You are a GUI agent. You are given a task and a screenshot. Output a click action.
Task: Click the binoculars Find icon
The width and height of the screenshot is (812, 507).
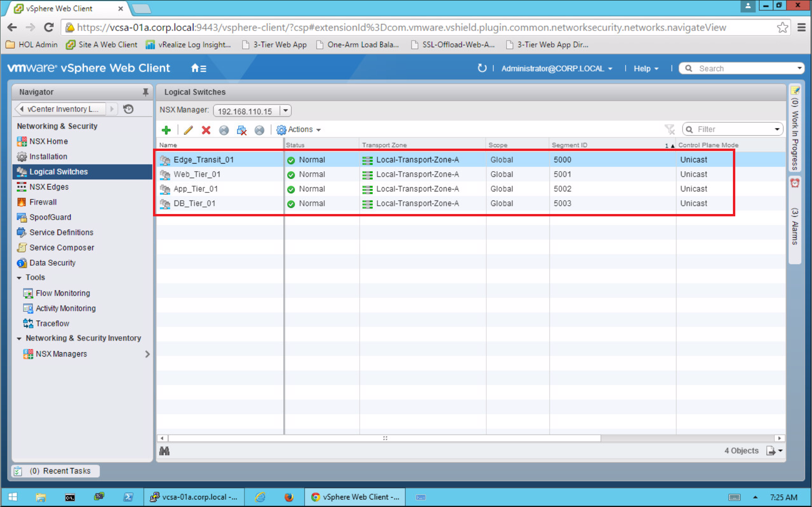tap(164, 451)
